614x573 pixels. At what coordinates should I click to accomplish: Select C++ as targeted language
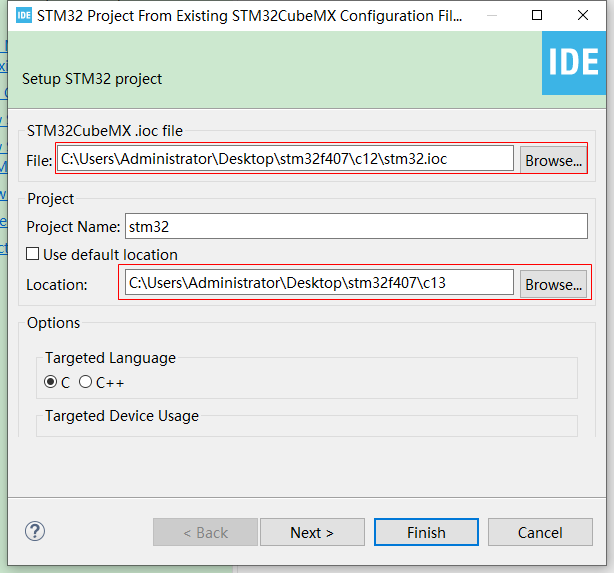[x=85, y=381]
